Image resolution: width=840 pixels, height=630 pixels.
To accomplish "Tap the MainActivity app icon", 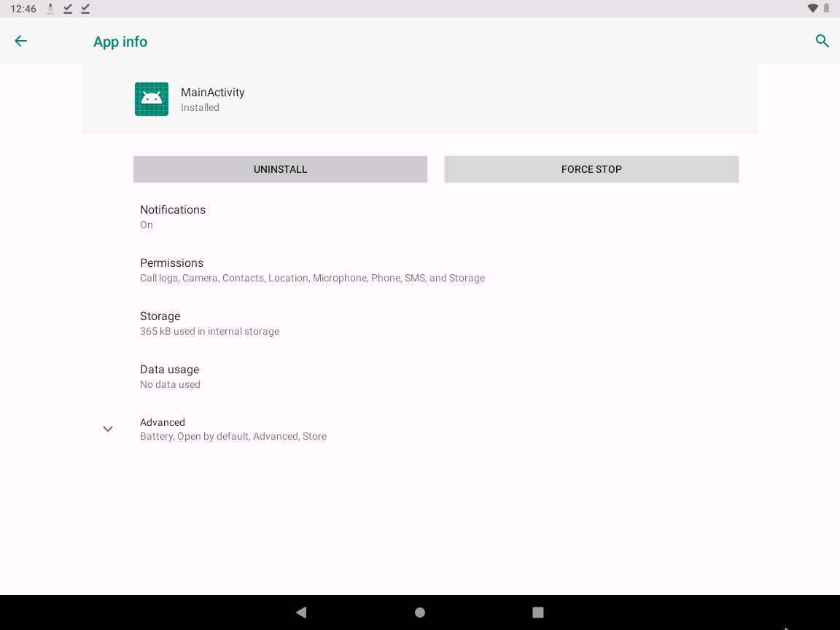I will point(151,98).
